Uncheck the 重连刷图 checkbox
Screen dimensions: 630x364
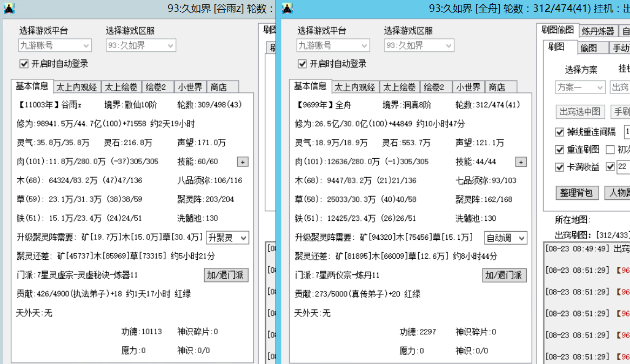coord(559,150)
